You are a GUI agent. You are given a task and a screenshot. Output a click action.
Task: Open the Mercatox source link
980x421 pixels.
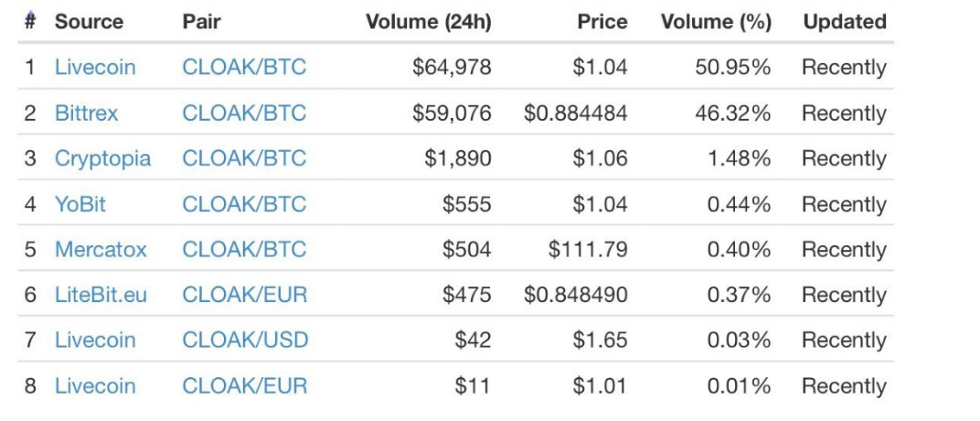click(x=101, y=250)
